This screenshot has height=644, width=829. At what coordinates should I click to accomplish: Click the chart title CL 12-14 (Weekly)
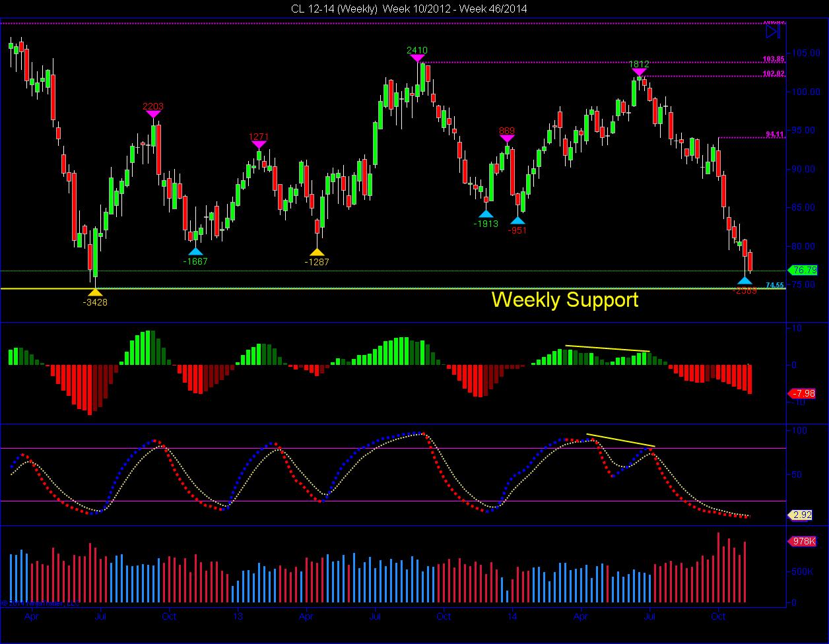pos(333,9)
